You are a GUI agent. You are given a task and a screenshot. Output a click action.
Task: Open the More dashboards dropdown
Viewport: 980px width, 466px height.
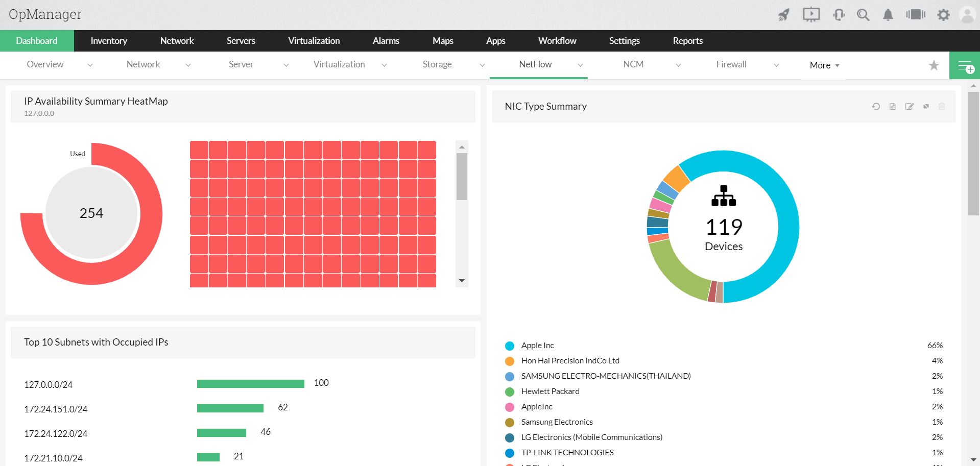pyautogui.click(x=824, y=65)
